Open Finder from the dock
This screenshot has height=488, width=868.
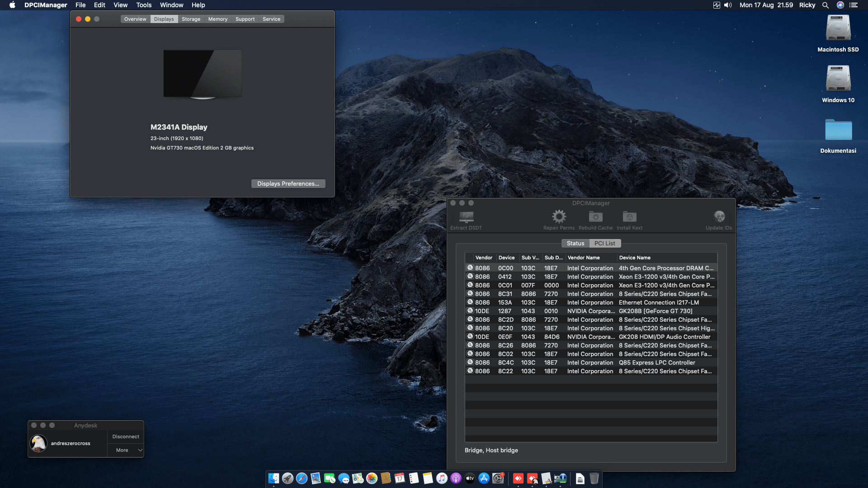click(x=274, y=478)
